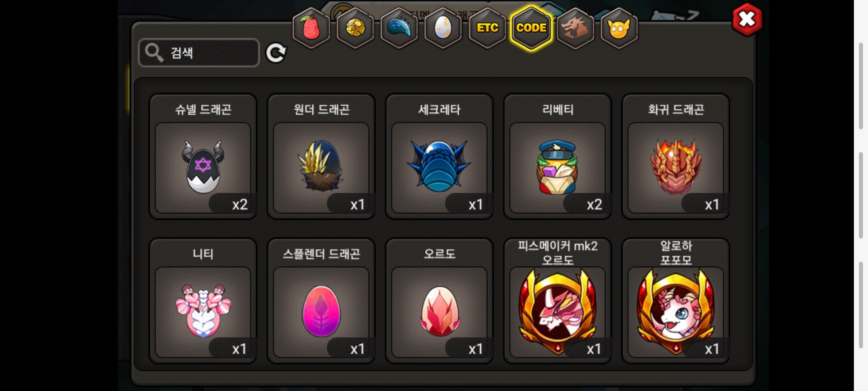
Task: Select the fiery 화귀 드래곤 egg
Action: click(x=676, y=156)
